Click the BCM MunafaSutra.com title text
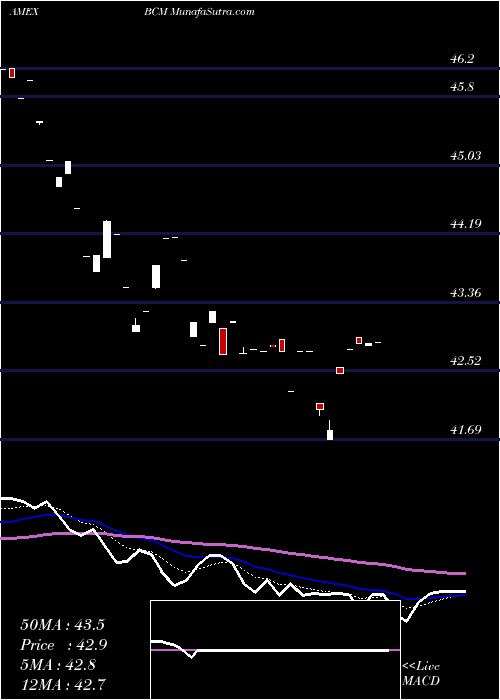Viewport: 500px width, 700px height. [x=199, y=12]
